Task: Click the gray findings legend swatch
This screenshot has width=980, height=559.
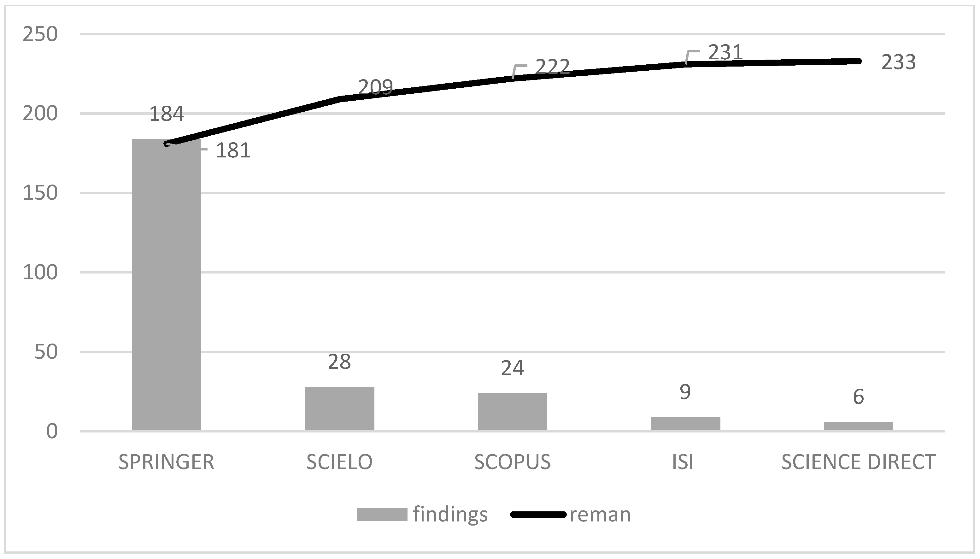Action: click(x=382, y=514)
